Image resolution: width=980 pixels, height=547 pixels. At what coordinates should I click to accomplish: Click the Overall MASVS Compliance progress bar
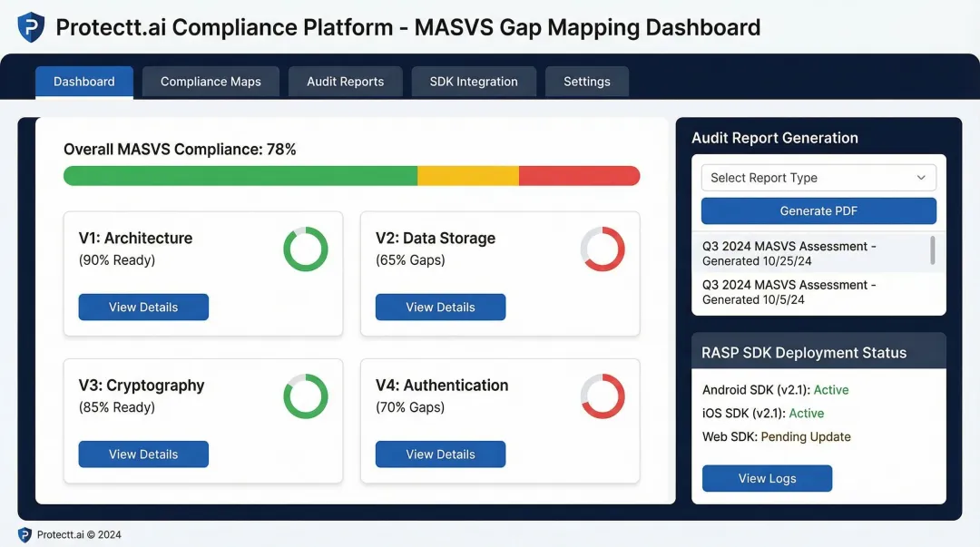(x=351, y=176)
